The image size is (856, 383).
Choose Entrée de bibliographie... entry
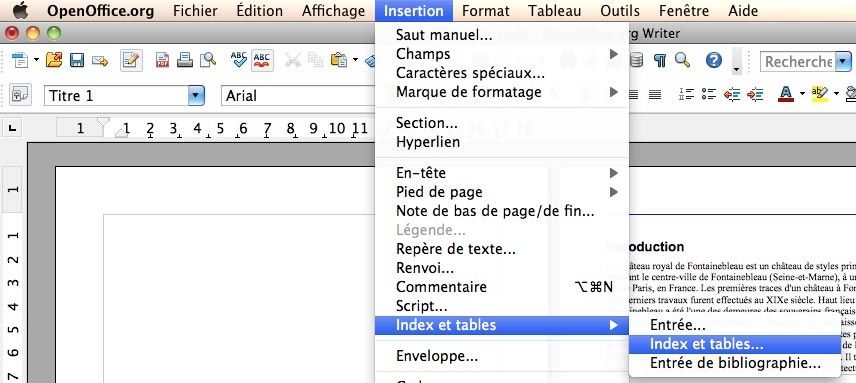click(735, 363)
